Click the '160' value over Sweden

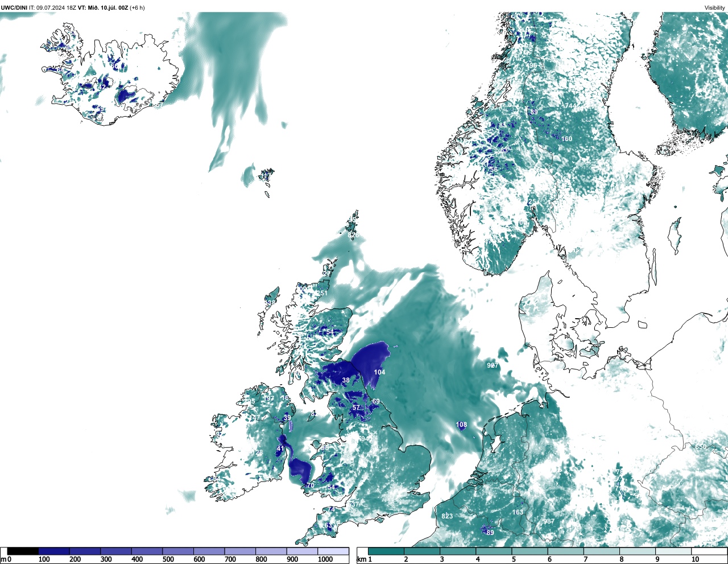pos(567,139)
